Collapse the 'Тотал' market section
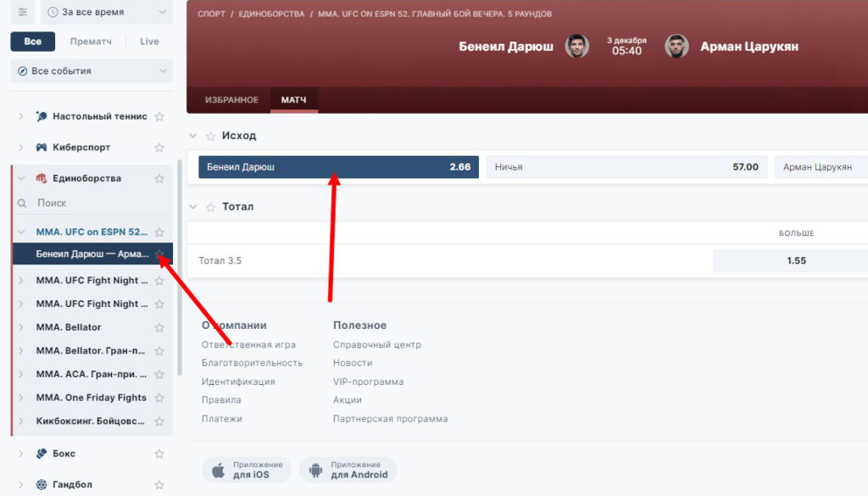Image resolution: width=868 pixels, height=496 pixels. pos(192,207)
